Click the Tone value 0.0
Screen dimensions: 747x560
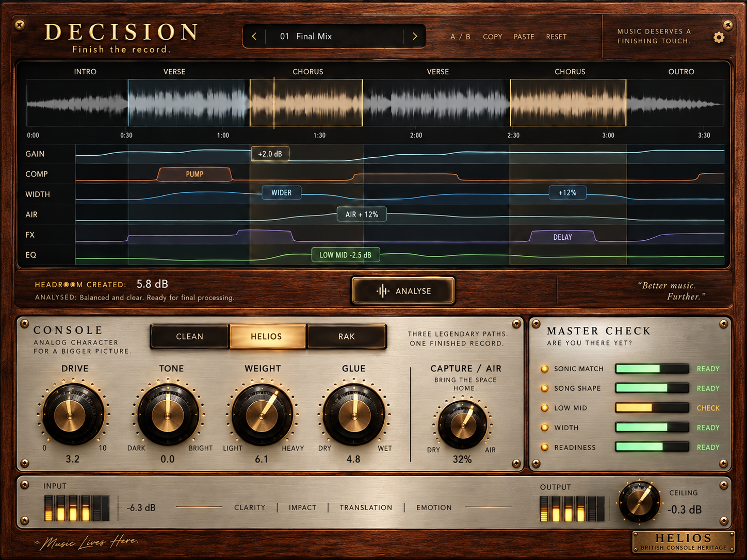(168, 459)
